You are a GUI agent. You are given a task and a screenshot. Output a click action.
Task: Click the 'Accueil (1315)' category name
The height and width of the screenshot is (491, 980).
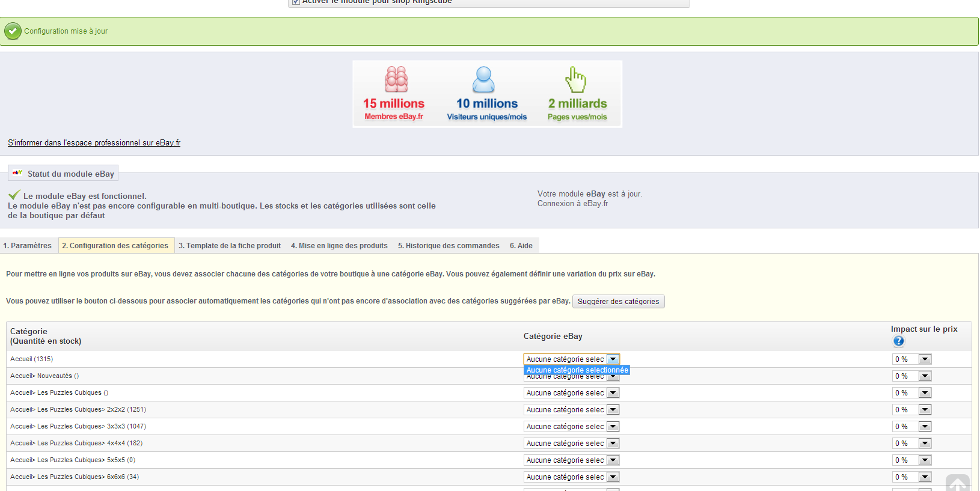(x=31, y=359)
